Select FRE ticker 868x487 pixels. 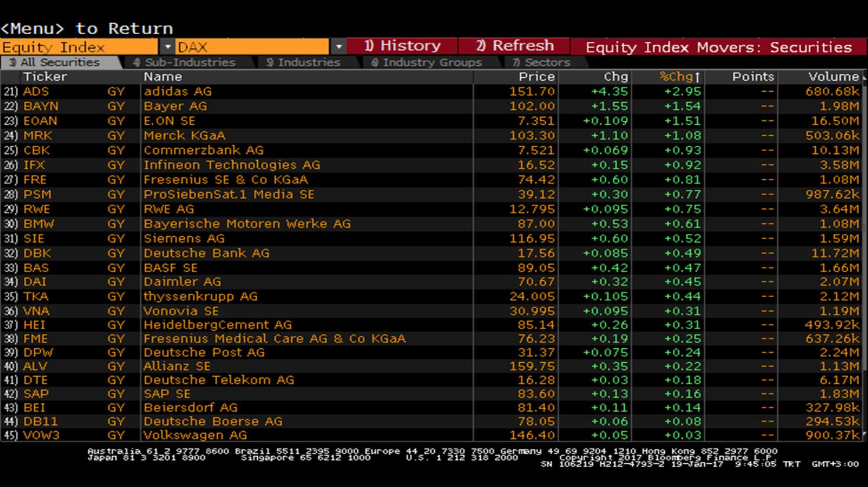click(x=35, y=179)
